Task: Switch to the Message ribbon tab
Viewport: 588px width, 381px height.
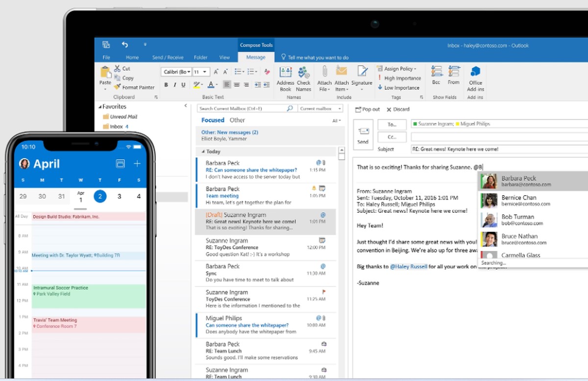Action: 256,57
